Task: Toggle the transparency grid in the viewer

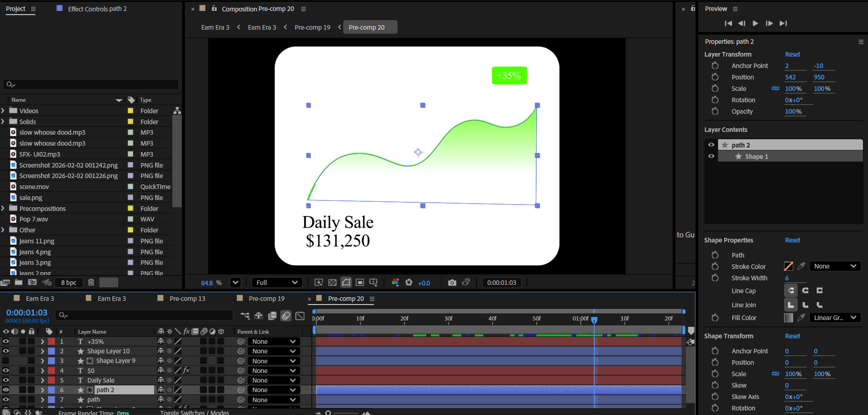Action: (x=333, y=283)
